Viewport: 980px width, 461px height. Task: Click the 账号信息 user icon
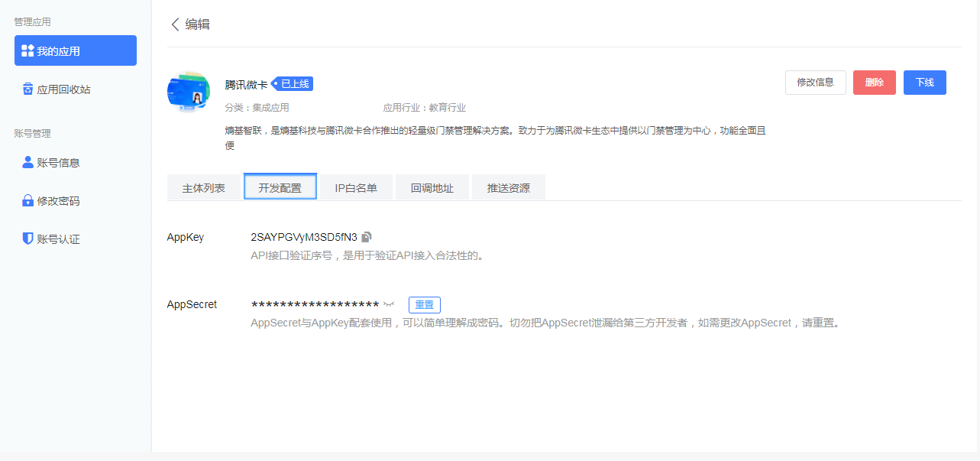click(27, 161)
